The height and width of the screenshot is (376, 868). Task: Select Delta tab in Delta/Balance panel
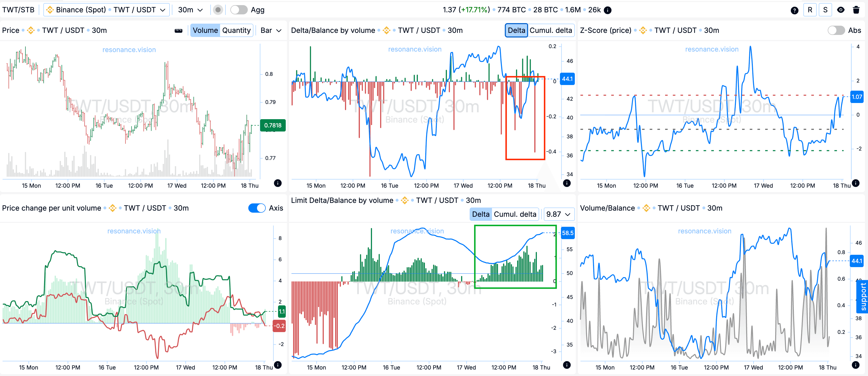click(516, 30)
